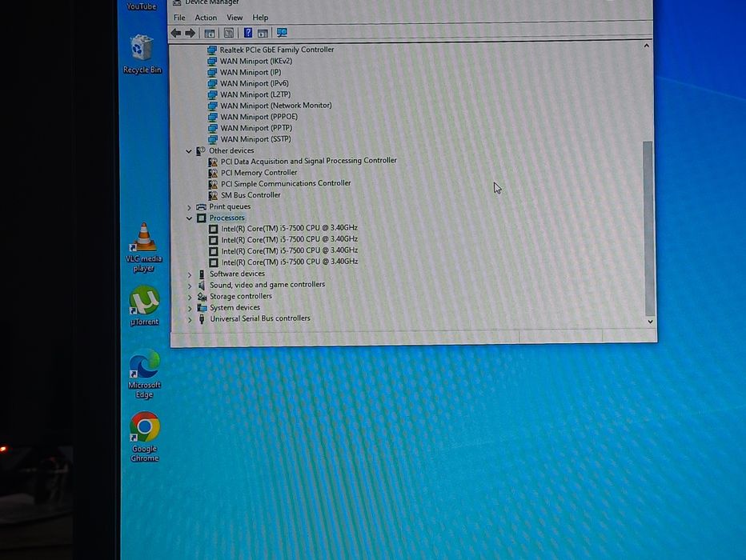Open the Recycle Bin desktop icon
Image resolution: width=746 pixels, height=560 pixels.
point(142,54)
